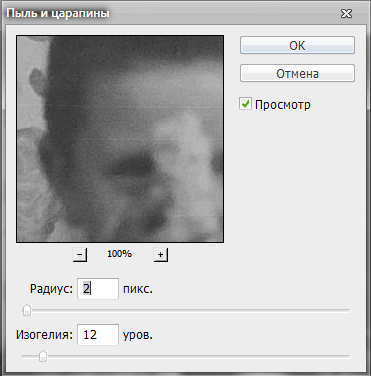This screenshot has height=376, width=371.
Task: Toggle the Просмотр preview checkbox
Action: pyautogui.click(x=245, y=104)
